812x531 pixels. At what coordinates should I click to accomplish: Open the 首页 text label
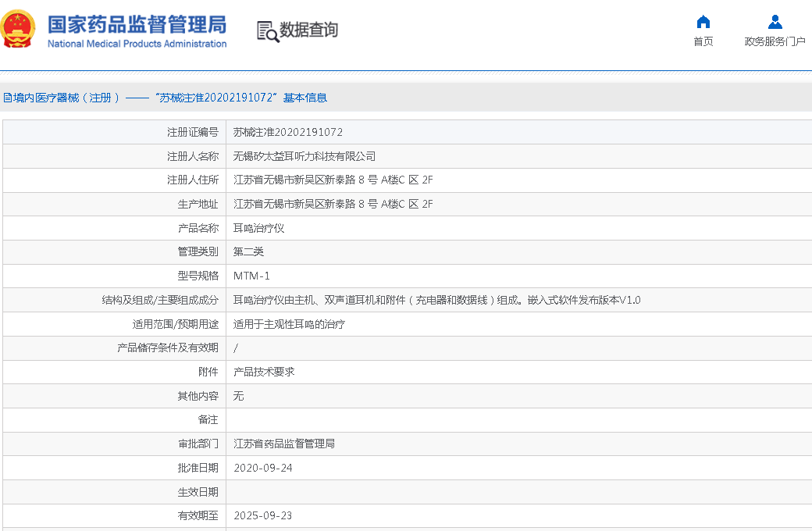703,42
